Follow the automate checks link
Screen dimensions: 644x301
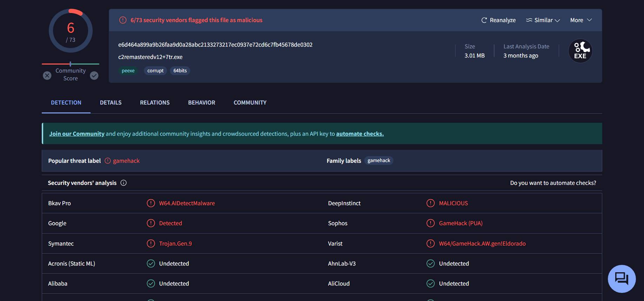coord(360,134)
